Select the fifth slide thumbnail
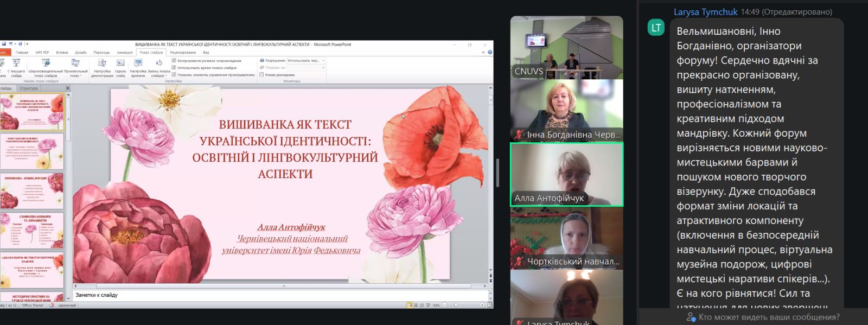Viewport: 868px width, 325px height. pos(32,270)
